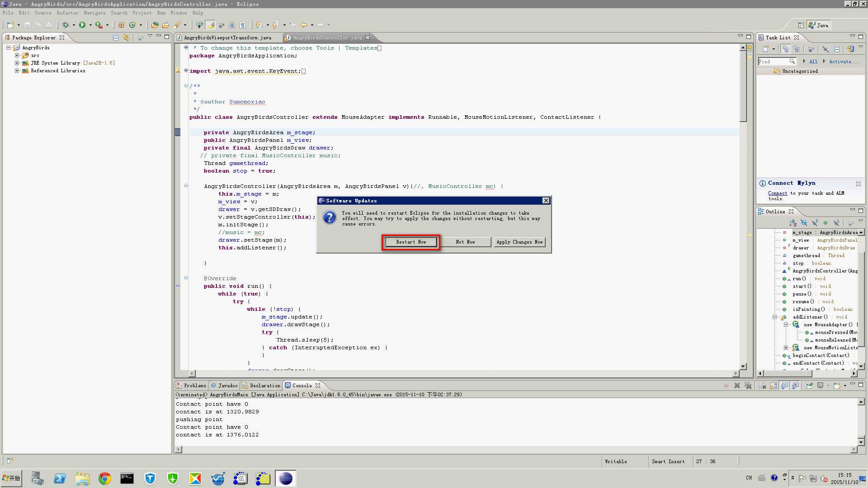Collapse addListener() outline node
The width and height of the screenshot is (868, 488).
774,317
